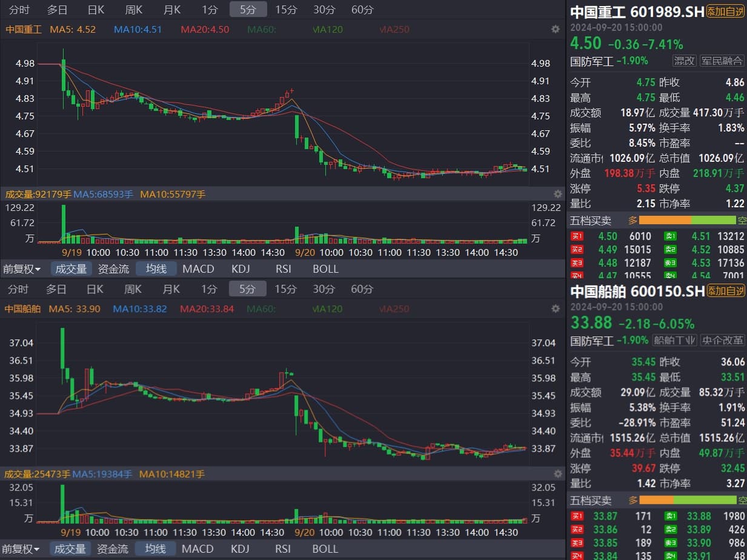Toggle MA10:4.51 line on 中国重工 chart

[138, 29]
